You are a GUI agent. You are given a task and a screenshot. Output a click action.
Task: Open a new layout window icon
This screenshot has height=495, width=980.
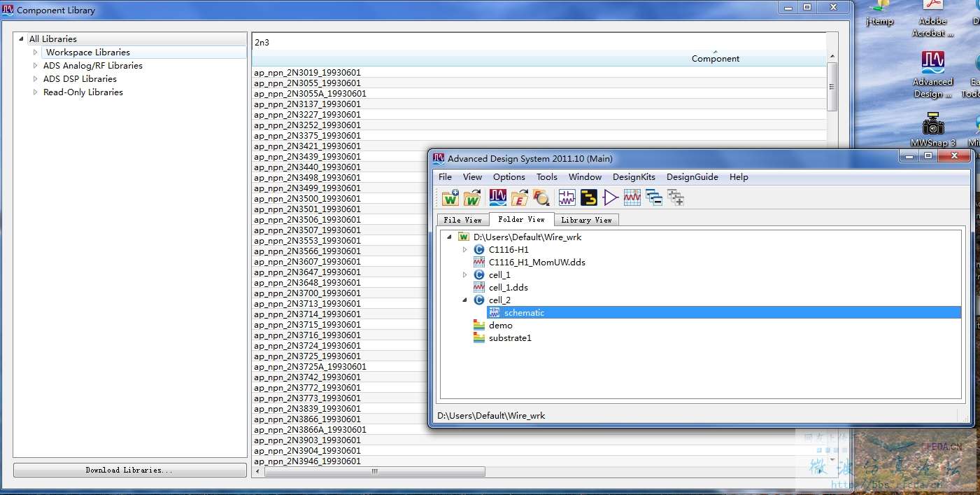click(x=588, y=197)
